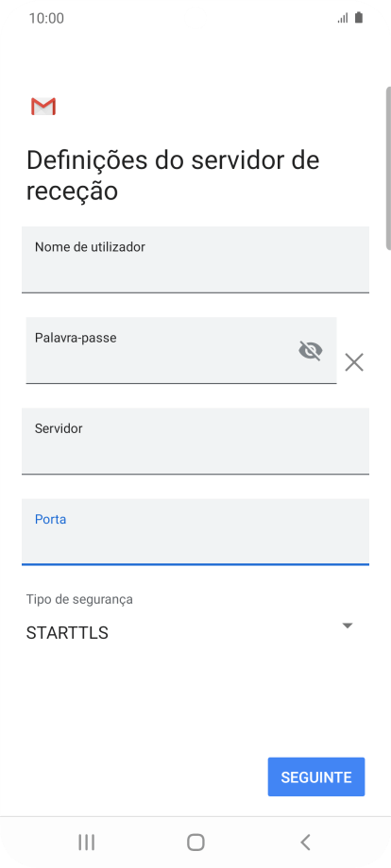
Task: Click inside the Porta input field
Action: pos(195,532)
